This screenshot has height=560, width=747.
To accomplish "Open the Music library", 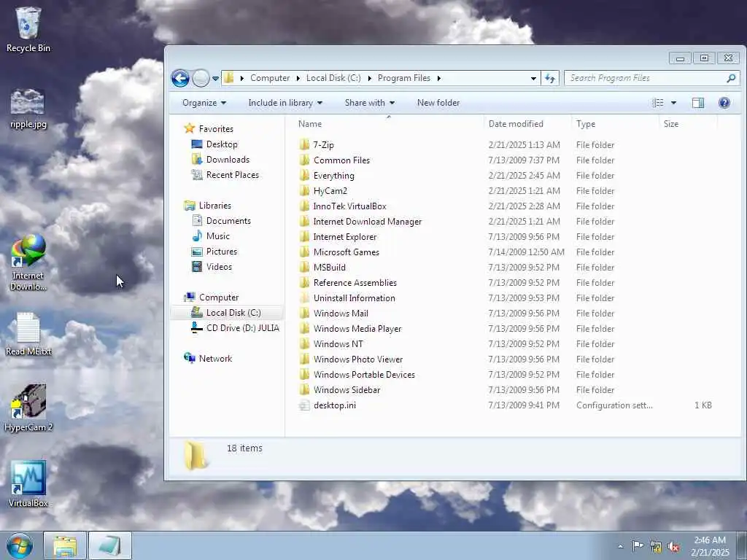I will tap(217, 236).
